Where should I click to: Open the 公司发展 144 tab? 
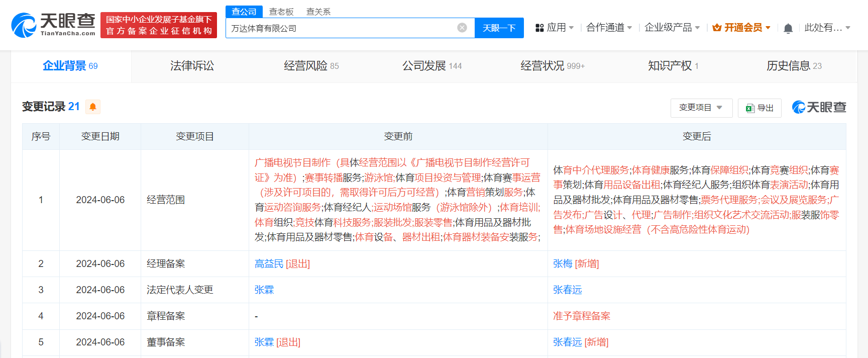coord(432,66)
